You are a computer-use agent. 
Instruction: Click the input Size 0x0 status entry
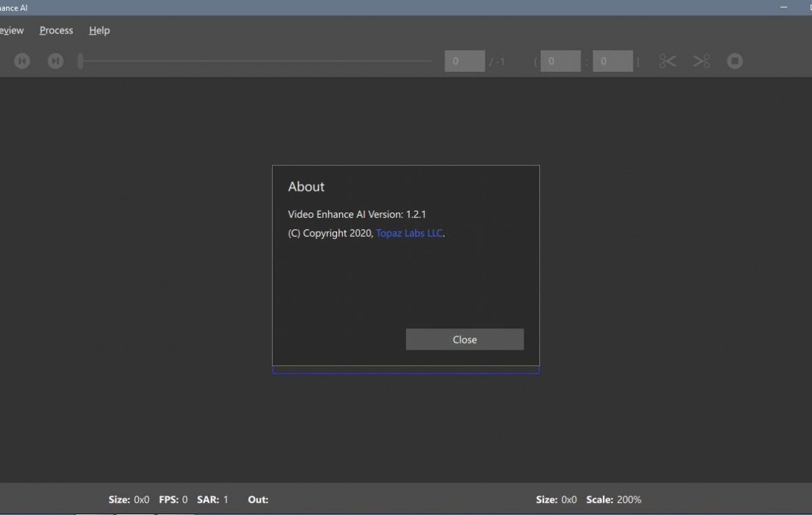(x=129, y=499)
